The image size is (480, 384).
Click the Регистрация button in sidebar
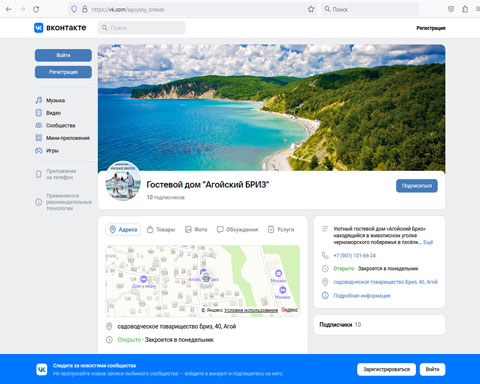point(63,72)
